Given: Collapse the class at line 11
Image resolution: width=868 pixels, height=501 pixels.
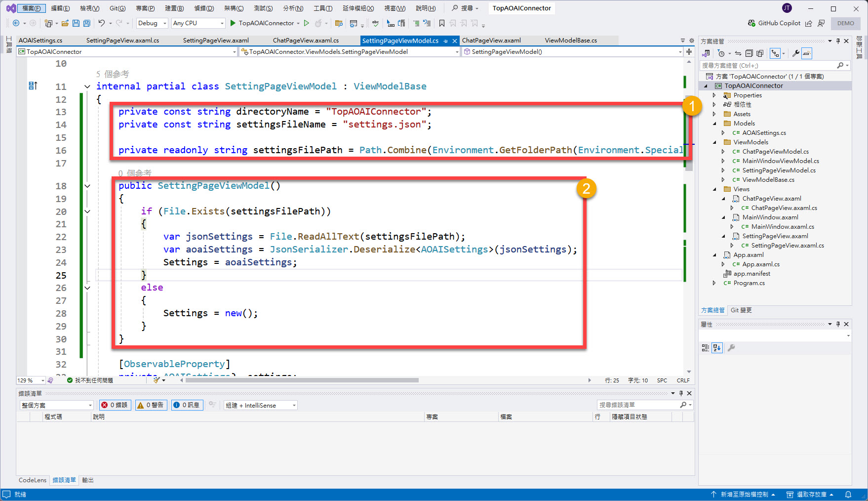Looking at the screenshot, I should [87, 86].
